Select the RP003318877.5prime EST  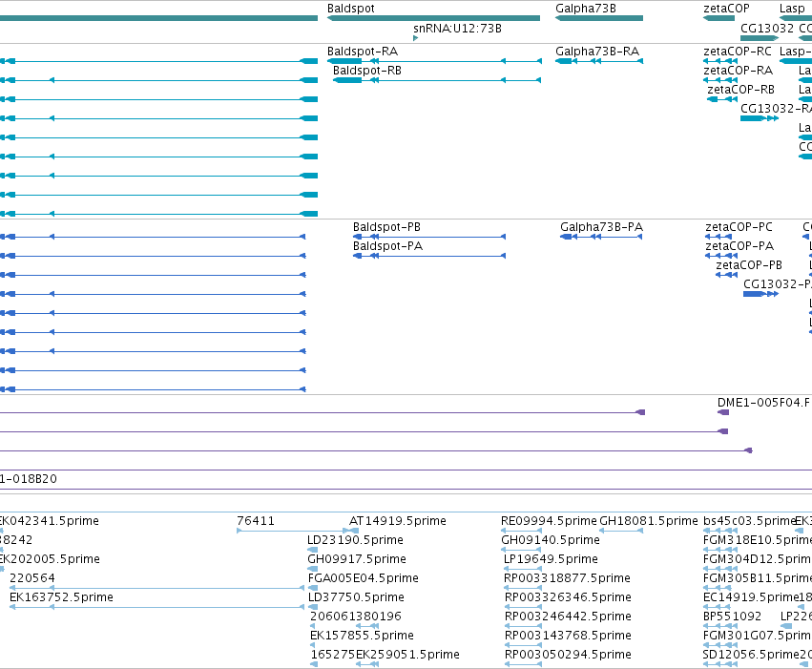pyautogui.click(x=523, y=588)
